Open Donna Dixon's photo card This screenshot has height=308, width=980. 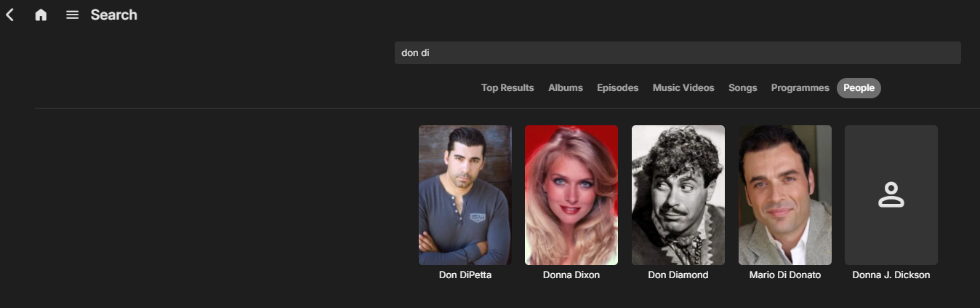pyautogui.click(x=571, y=195)
